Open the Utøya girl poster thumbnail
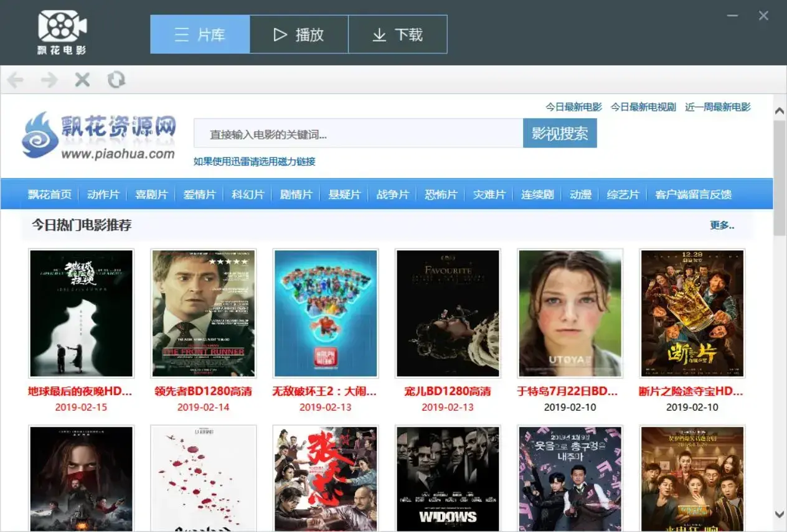 [x=570, y=314]
